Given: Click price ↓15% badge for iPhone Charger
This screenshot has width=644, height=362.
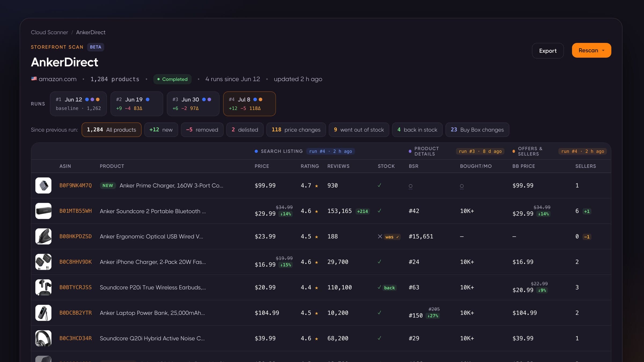Looking at the screenshot, I should tap(286, 265).
